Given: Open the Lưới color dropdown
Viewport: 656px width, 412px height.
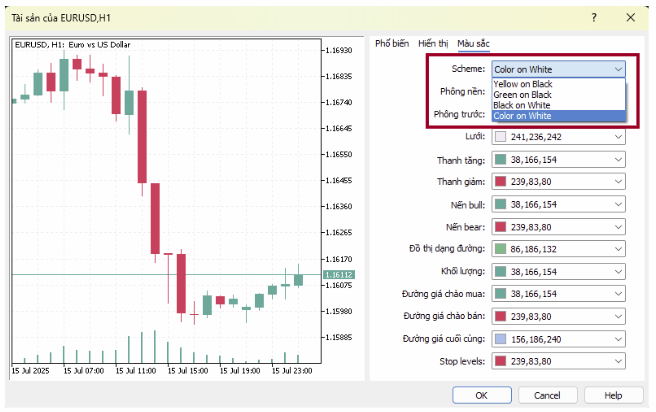Looking at the screenshot, I should [619, 137].
